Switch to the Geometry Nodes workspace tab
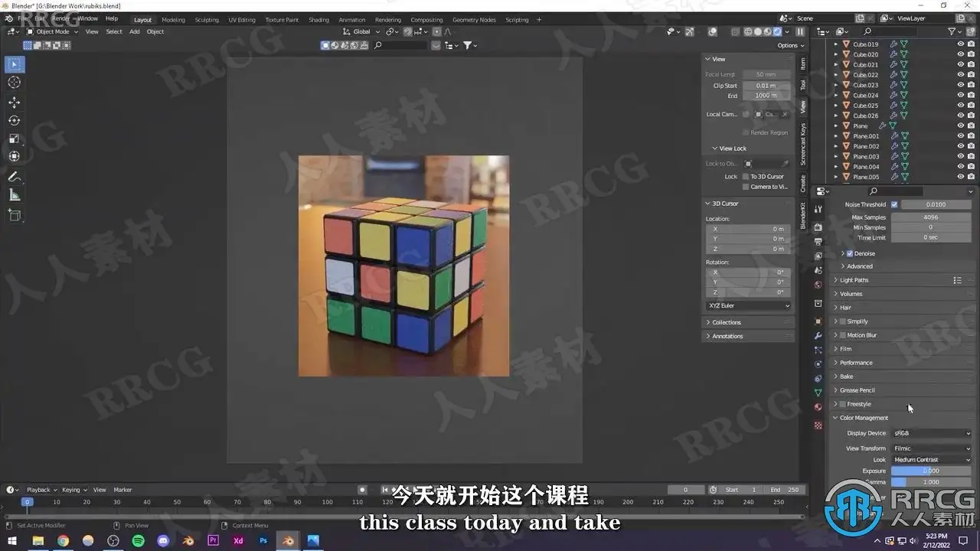 (474, 20)
